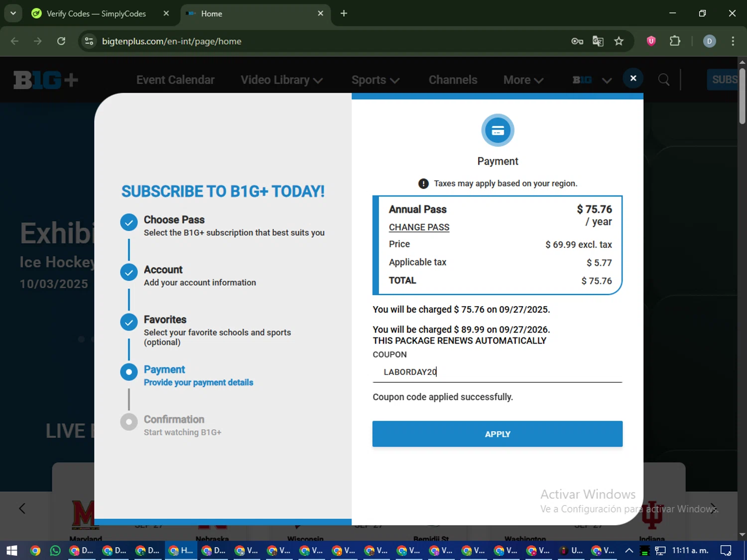Close the subscription modal with X button
This screenshot has height=560, width=747.
633,78
